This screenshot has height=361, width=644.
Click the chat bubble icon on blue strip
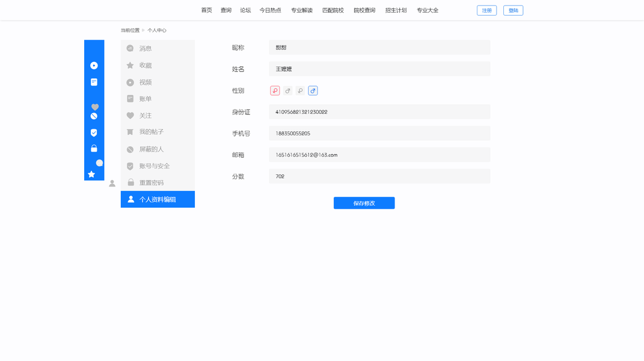(x=99, y=163)
